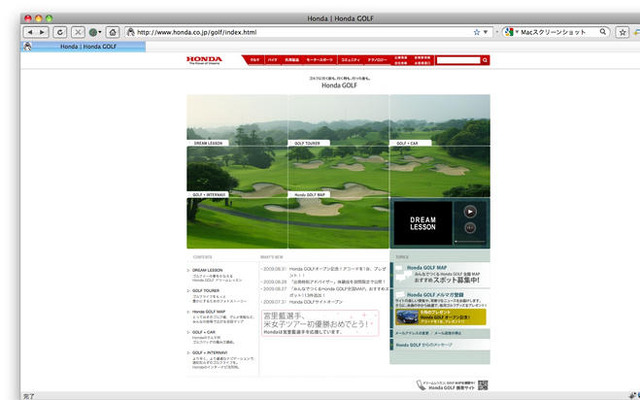Image resolution: width=640 pixels, height=400 pixels.
Task: Go forward with the browser forward arrow
Action: coord(42,32)
